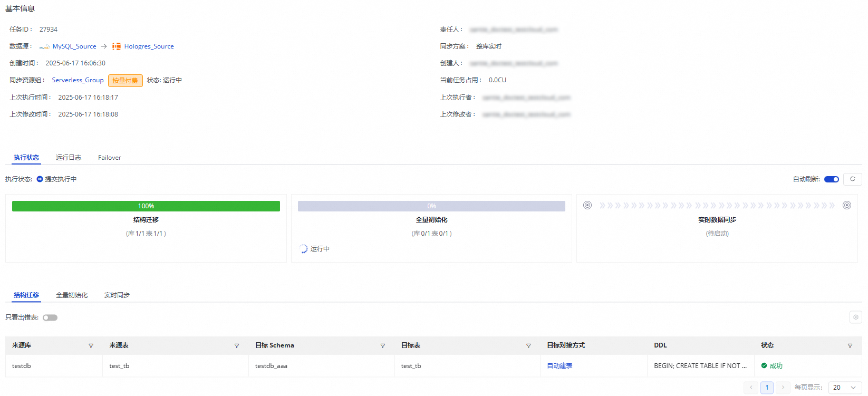Go to the previous page arrow
Image resolution: width=868 pixels, height=396 pixels.
coord(751,388)
